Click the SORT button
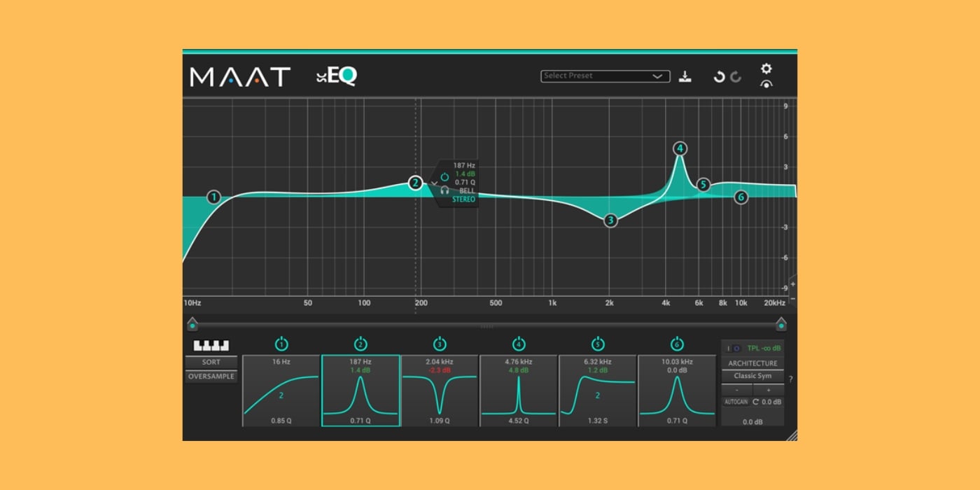Viewport: 980px width, 490px height. click(211, 362)
